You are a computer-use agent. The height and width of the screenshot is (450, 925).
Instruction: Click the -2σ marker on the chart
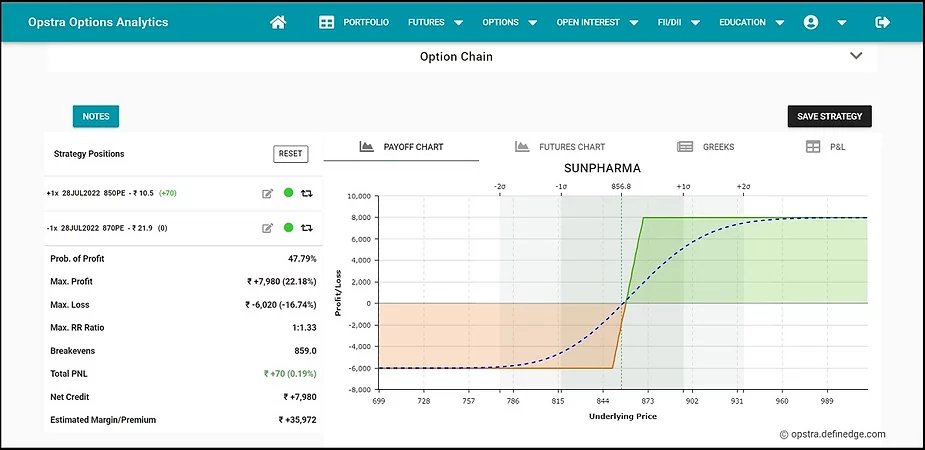click(x=500, y=186)
